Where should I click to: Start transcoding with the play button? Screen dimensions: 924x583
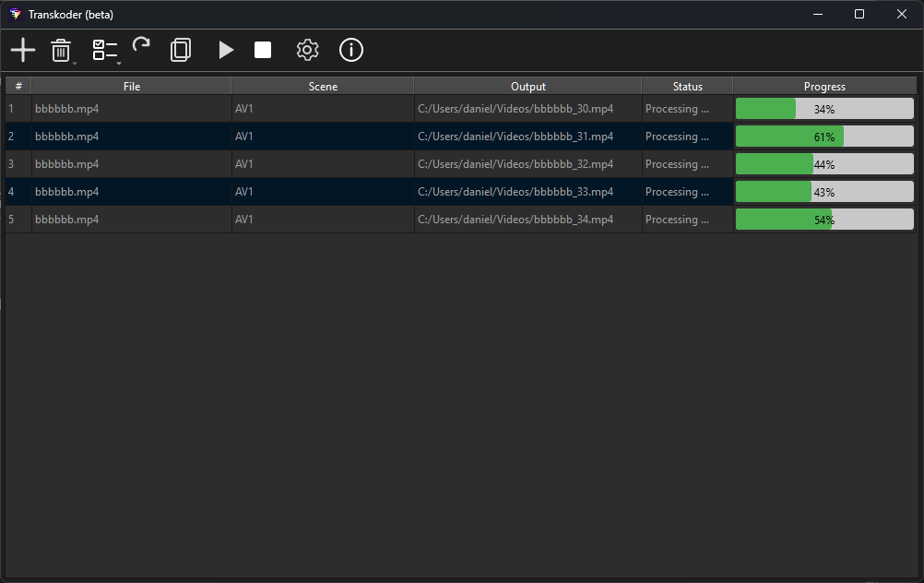point(226,50)
